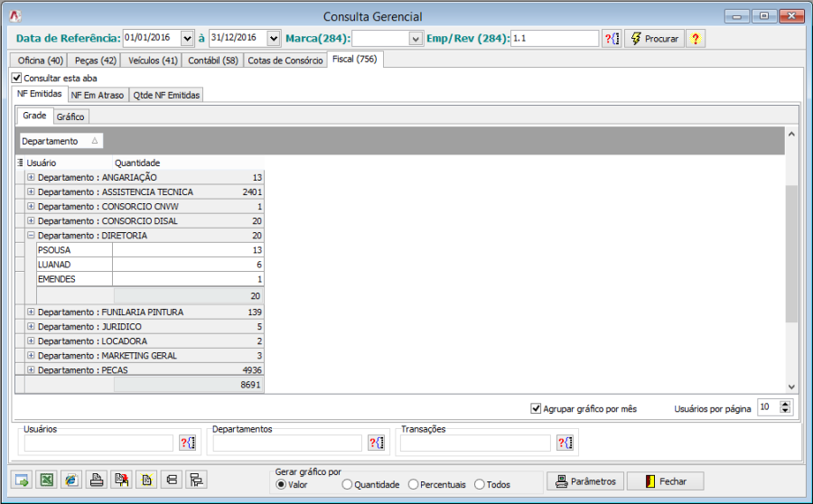Click the Procurar search button
Screen dimensions: 813x504
[x=655, y=38]
